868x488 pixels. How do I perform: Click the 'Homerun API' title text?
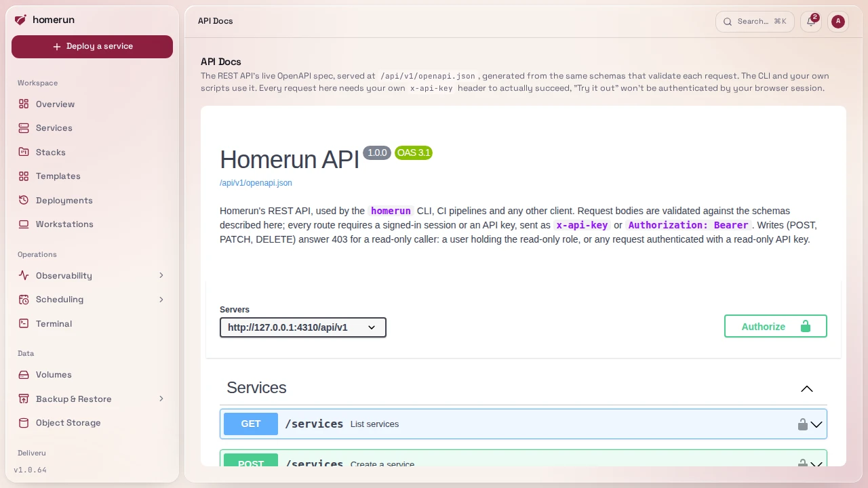[290, 160]
